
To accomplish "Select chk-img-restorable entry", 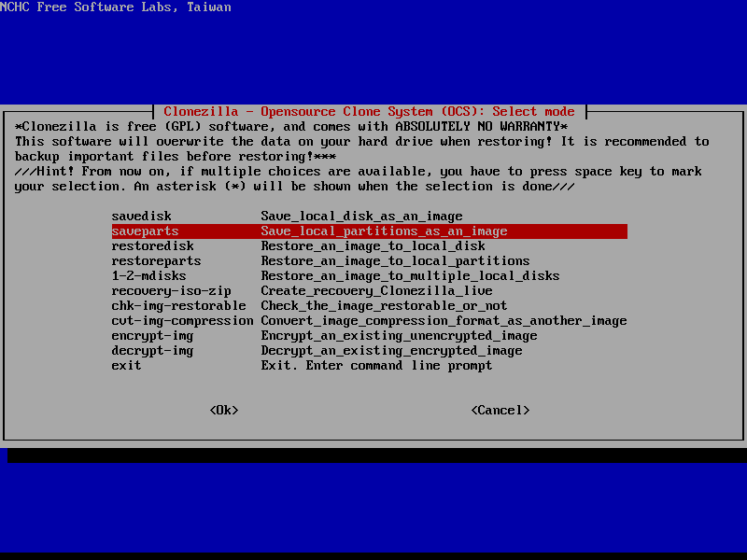I will [x=369, y=306].
